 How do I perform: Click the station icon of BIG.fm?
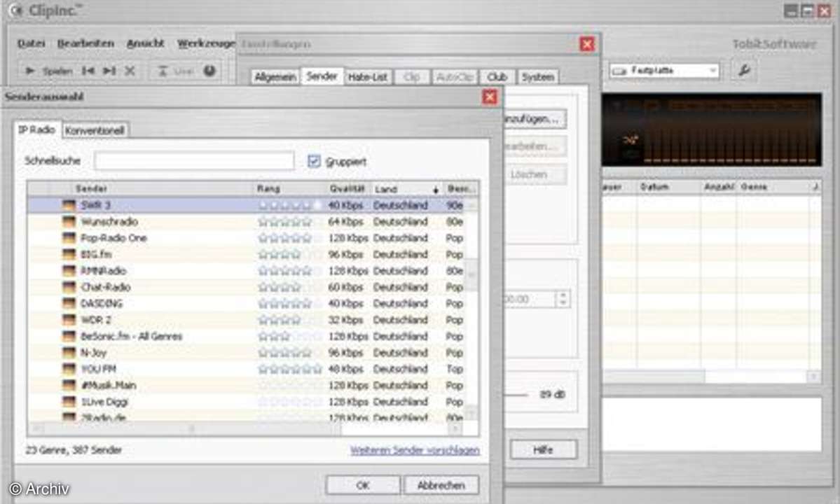pyautogui.click(x=69, y=254)
